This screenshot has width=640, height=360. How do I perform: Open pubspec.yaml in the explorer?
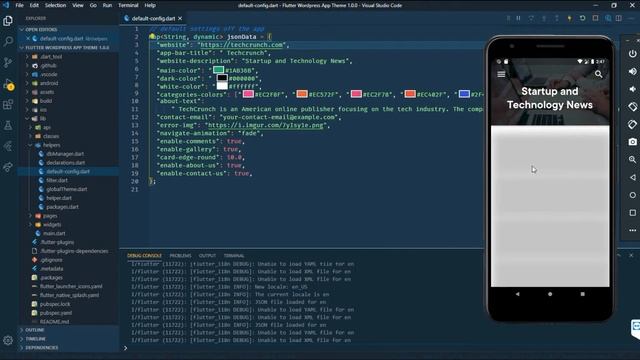(56, 313)
